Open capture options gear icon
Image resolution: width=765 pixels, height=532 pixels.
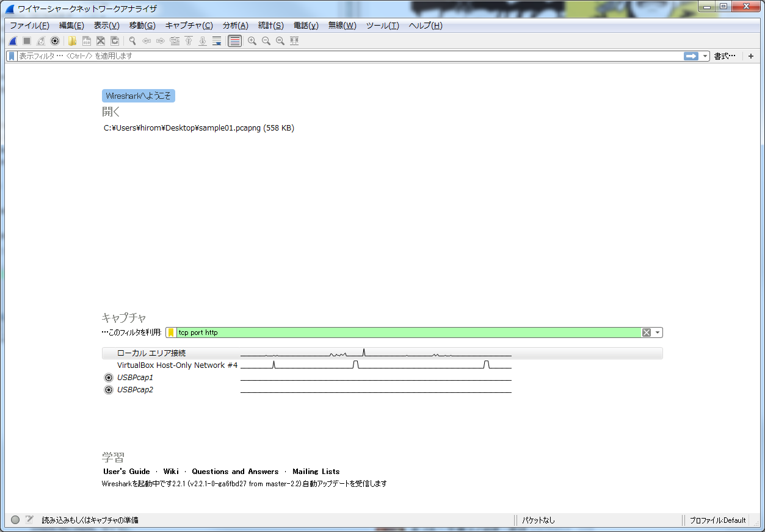55,41
